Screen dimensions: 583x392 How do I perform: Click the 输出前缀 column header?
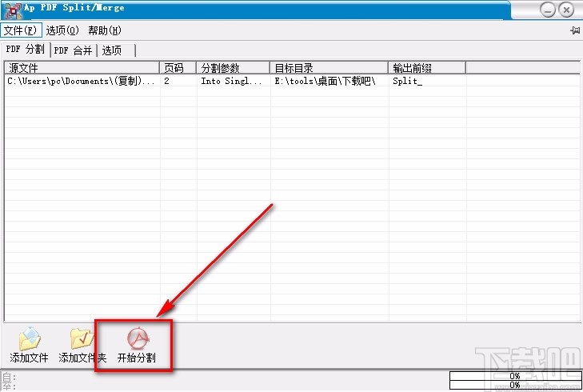[427, 68]
